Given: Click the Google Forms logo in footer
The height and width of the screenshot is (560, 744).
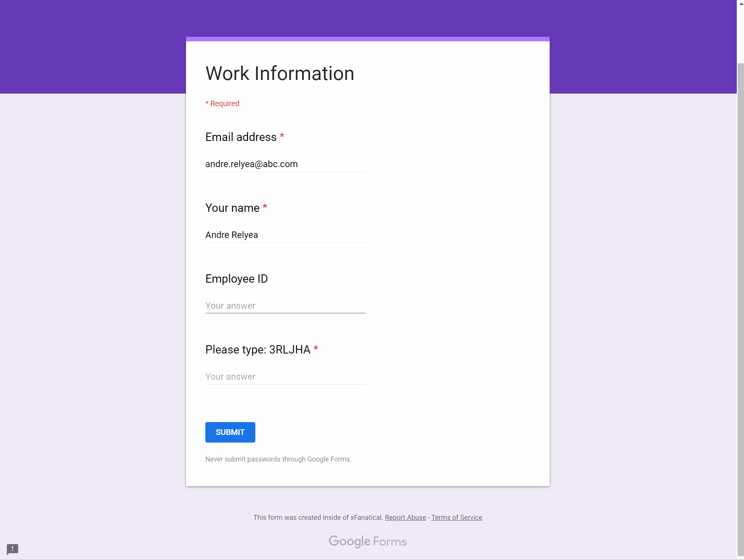Looking at the screenshot, I should tap(367, 541).
